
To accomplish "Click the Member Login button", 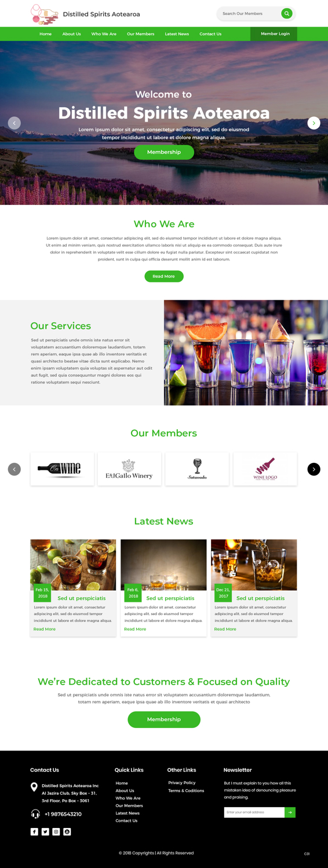I will coord(274,34).
